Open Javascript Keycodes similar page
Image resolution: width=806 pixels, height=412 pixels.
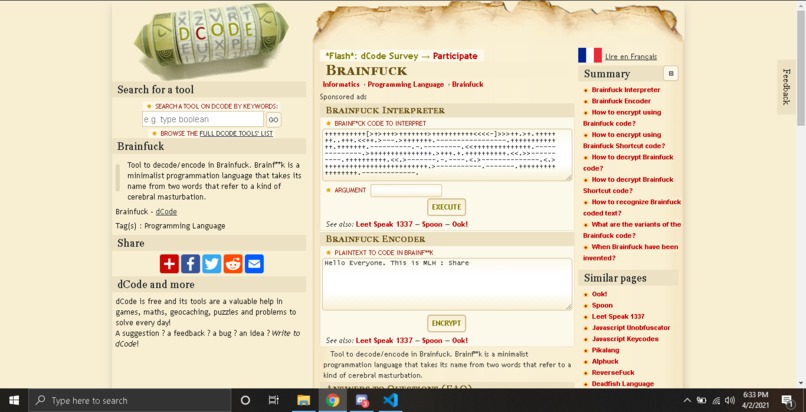point(625,339)
